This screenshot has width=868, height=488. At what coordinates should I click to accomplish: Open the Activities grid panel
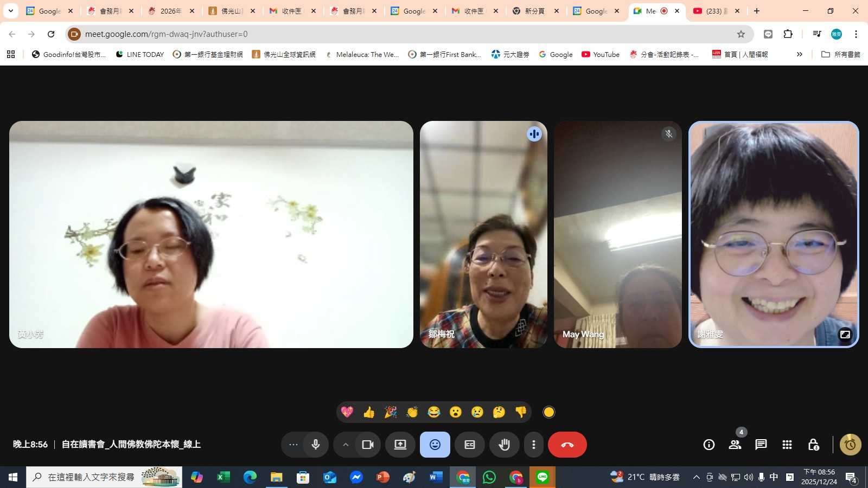(787, 445)
